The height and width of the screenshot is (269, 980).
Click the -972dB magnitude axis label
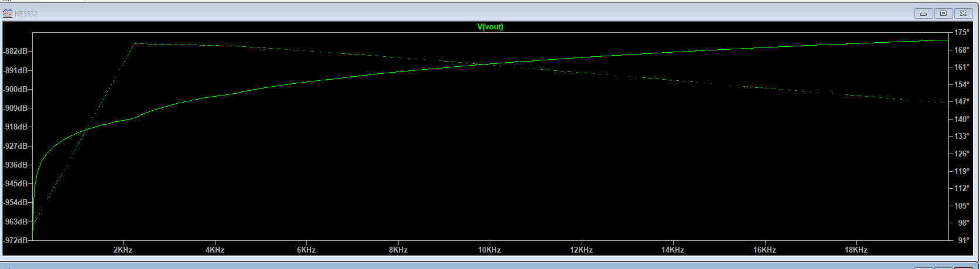(16, 241)
